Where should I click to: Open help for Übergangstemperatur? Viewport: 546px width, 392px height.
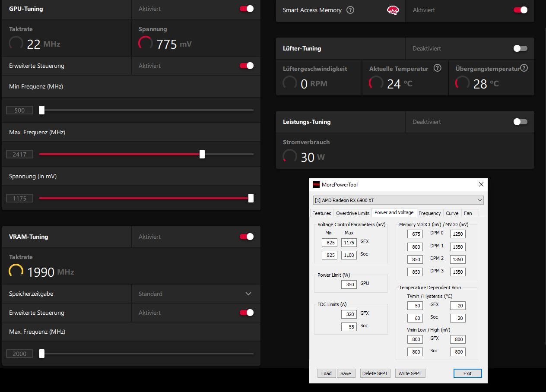(524, 68)
